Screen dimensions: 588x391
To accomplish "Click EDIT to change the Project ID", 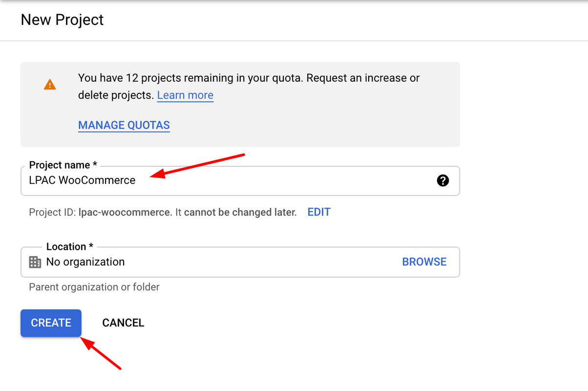I will (318, 212).
